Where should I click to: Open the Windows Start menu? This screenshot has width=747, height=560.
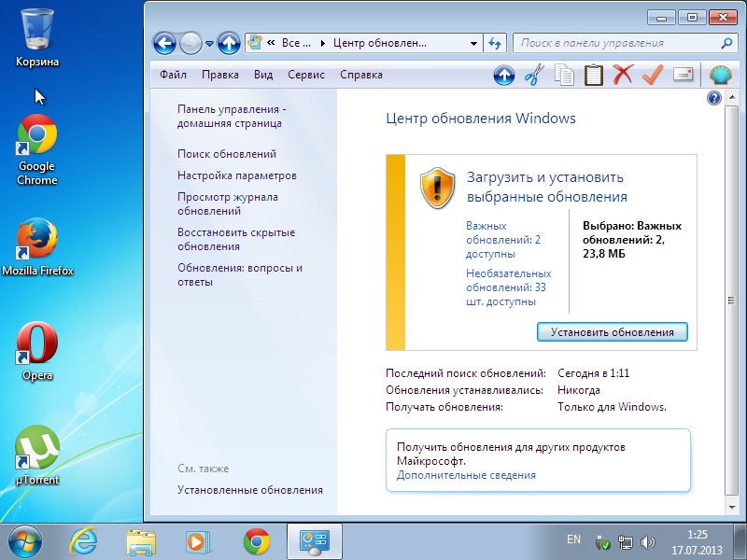click(25, 541)
